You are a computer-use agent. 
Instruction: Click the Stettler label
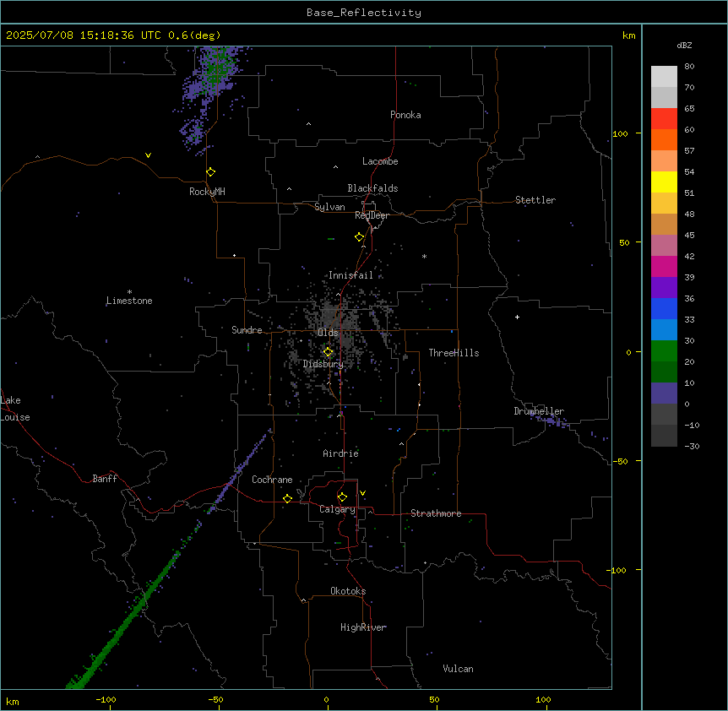535,200
